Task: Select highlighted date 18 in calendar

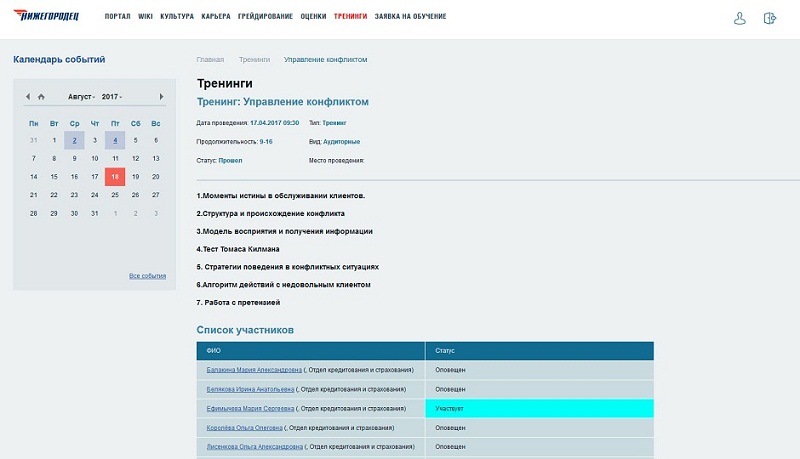Action: point(115,176)
